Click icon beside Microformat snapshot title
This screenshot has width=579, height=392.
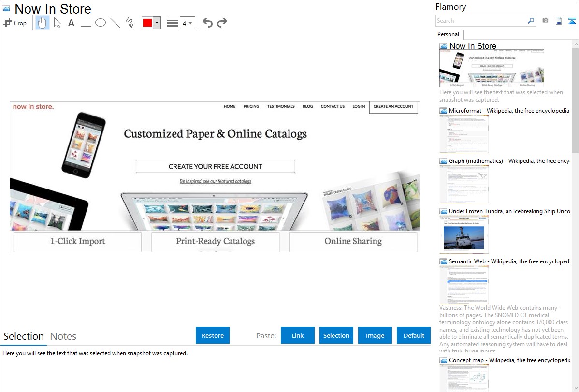tap(443, 111)
